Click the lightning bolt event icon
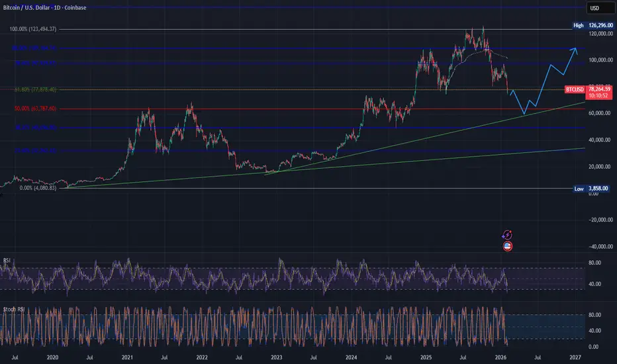The height and width of the screenshot is (364, 617). [x=507, y=236]
